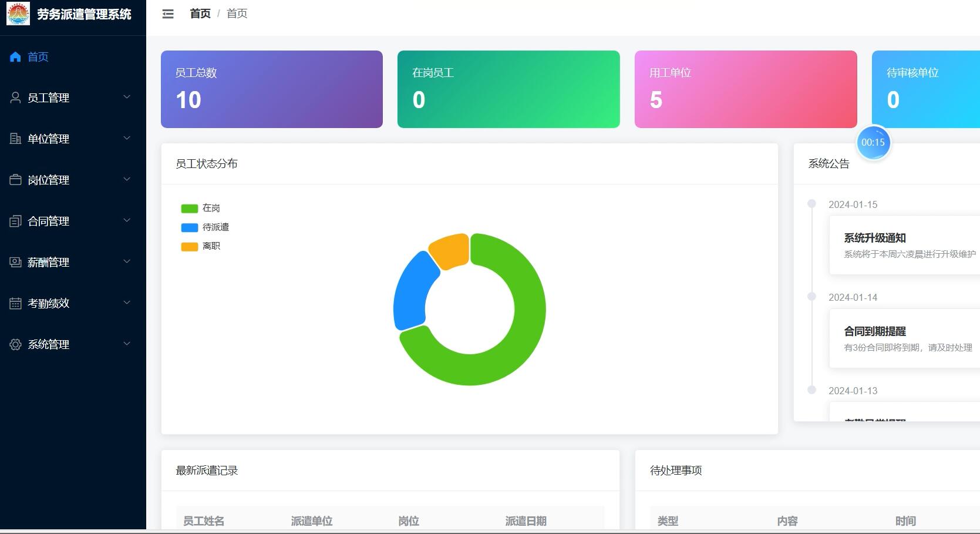Viewport: 980px width, 534px height.
Task: Click the document icon for 合同管理
Action: tap(15, 221)
